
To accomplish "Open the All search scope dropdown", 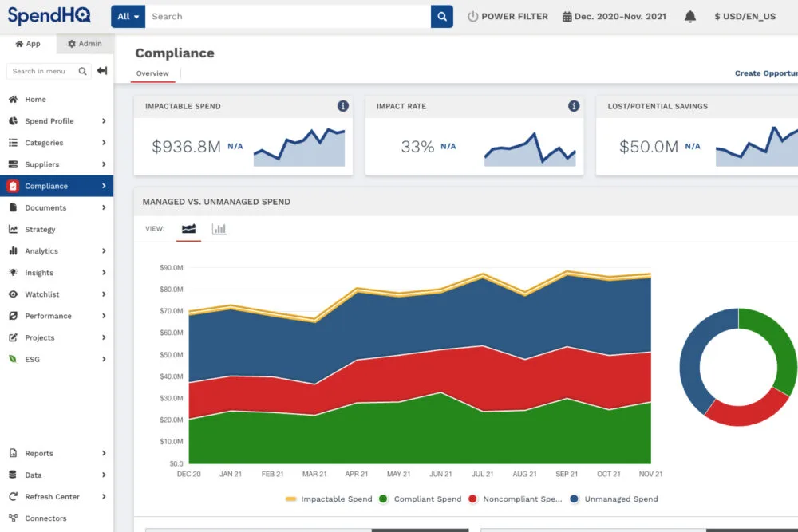I will (128, 16).
